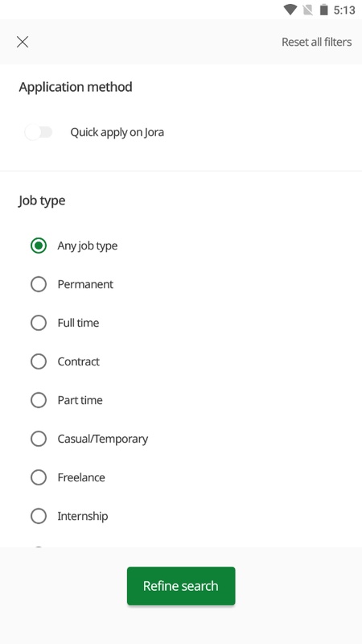Close the filters screen with the X icon
The image size is (362, 644).
click(23, 42)
